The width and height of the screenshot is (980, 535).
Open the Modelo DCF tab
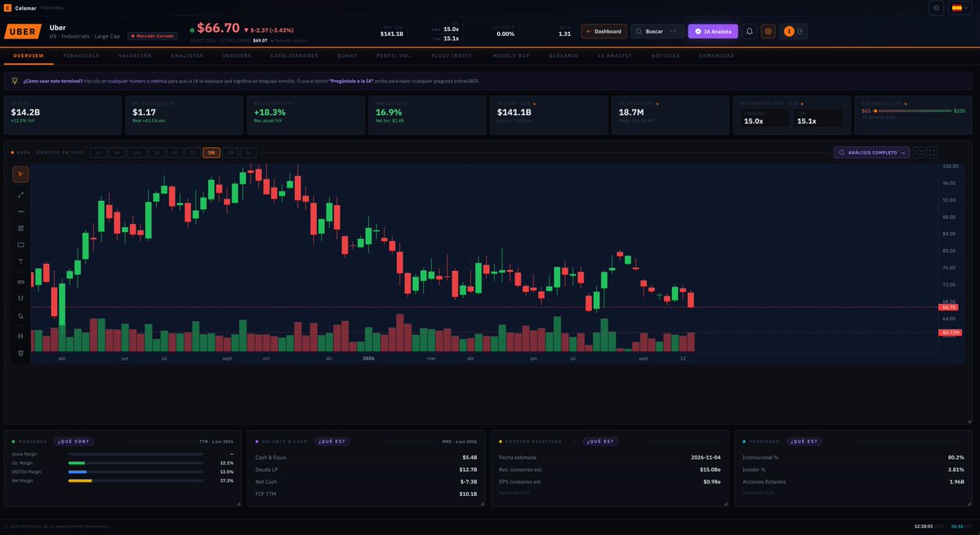point(512,56)
